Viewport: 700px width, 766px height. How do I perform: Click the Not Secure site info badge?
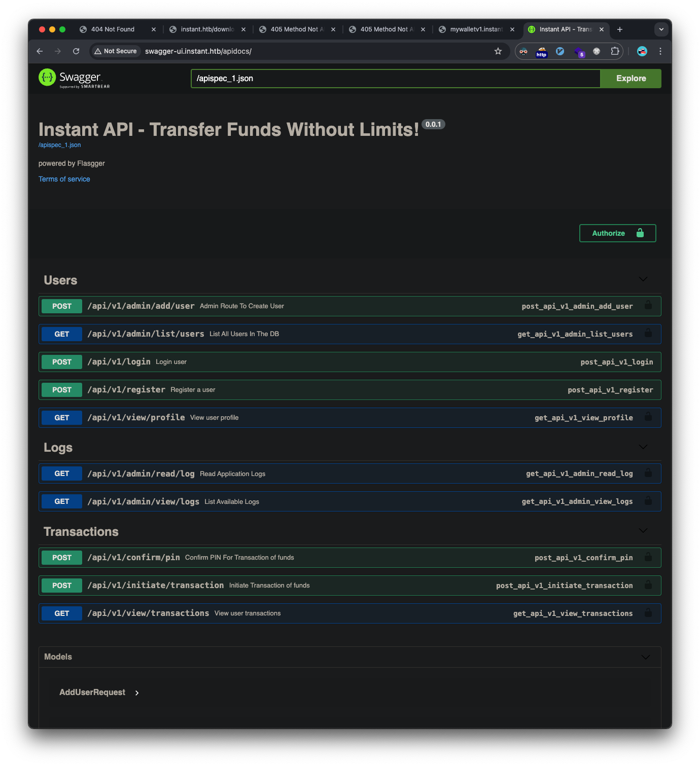coord(116,51)
